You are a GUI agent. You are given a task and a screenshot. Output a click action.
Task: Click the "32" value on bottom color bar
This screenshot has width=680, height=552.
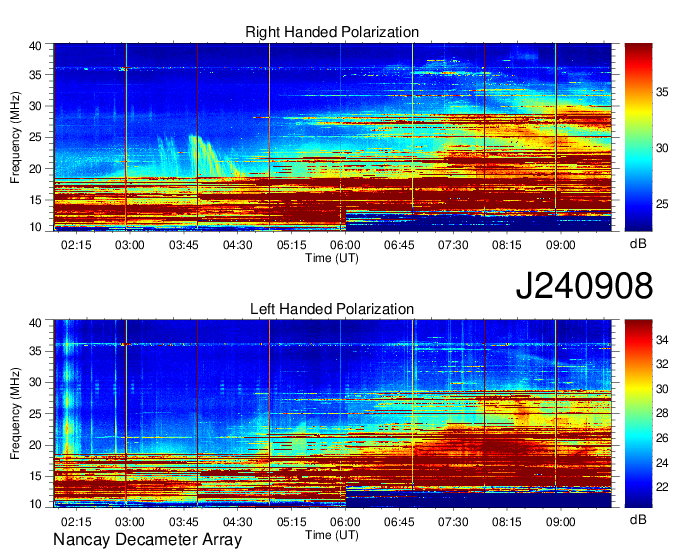tap(662, 364)
